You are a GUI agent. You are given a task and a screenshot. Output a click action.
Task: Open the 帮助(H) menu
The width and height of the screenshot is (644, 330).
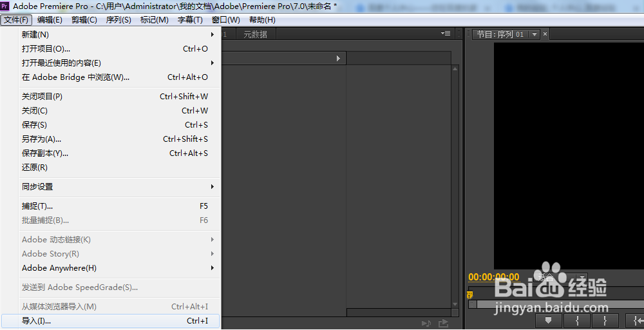(x=263, y=20)
